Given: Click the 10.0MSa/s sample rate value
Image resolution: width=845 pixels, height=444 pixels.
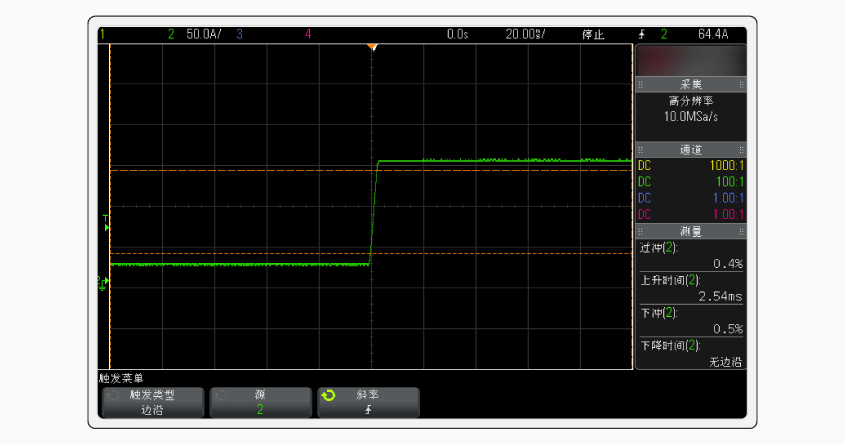Looking at the screenshot, I should pyautogui.click(x=691, y=116).
